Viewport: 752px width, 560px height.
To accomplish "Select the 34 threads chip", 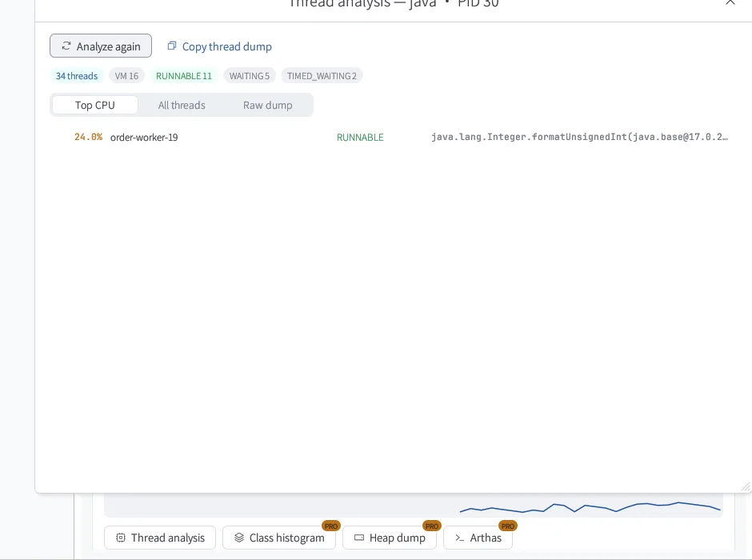I will coord(77,76).
